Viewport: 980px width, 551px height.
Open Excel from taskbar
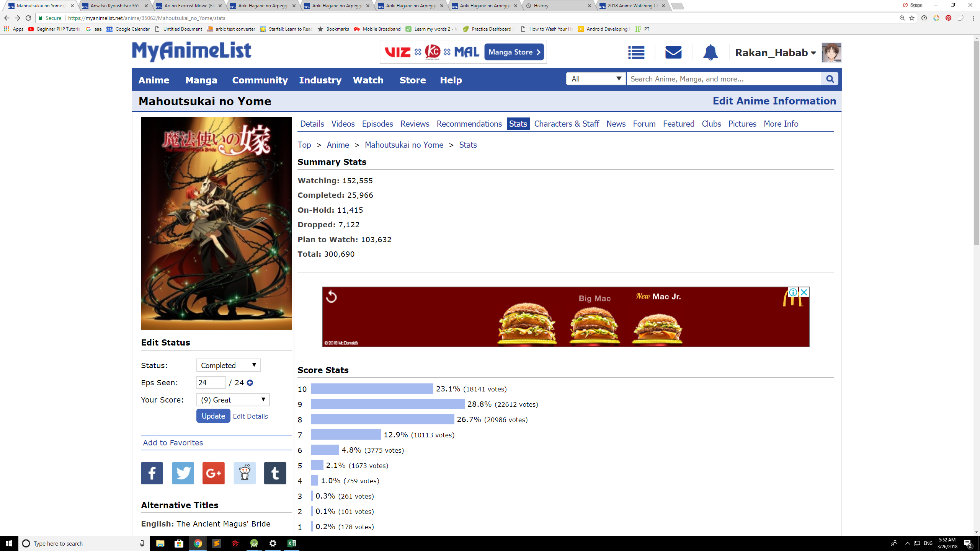tap(291, 543)
